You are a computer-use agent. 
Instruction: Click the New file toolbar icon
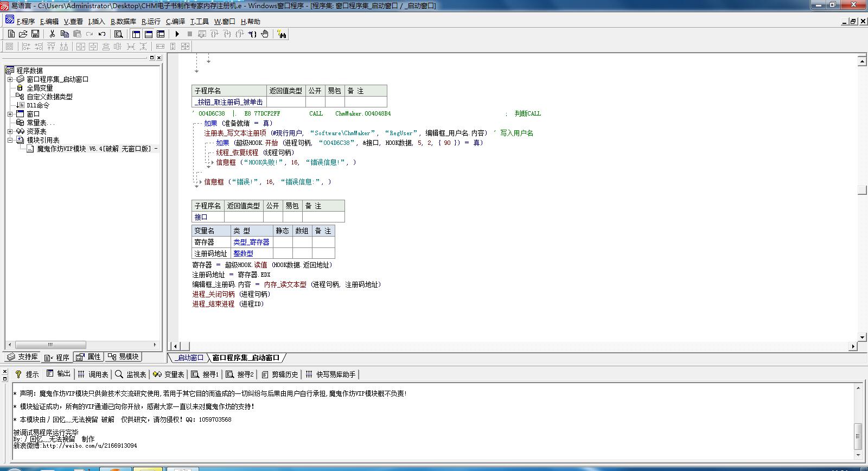click(x=11, y=34)
